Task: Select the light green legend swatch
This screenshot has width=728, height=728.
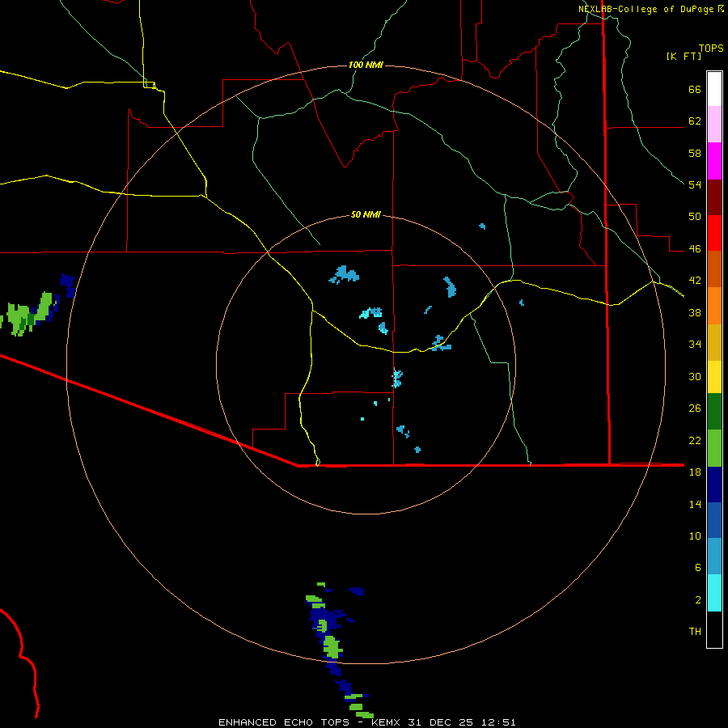Action: tap(714, 448)
